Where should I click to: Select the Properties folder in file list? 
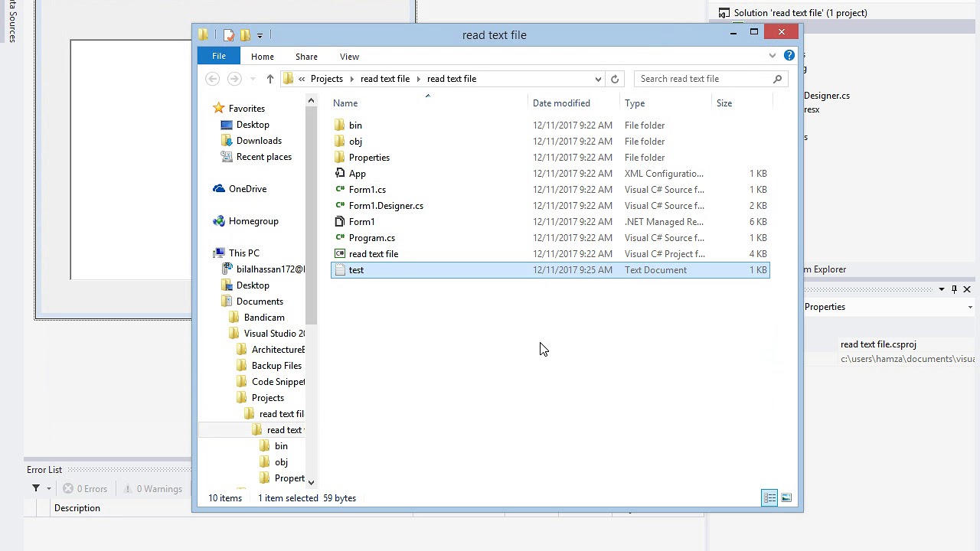coord(369,158)
